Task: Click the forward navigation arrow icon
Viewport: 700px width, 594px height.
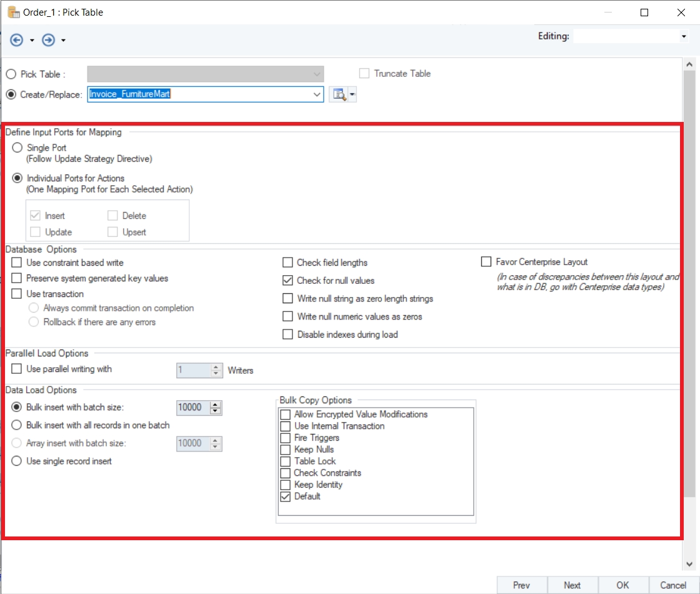Action: [x=48, y=40]
